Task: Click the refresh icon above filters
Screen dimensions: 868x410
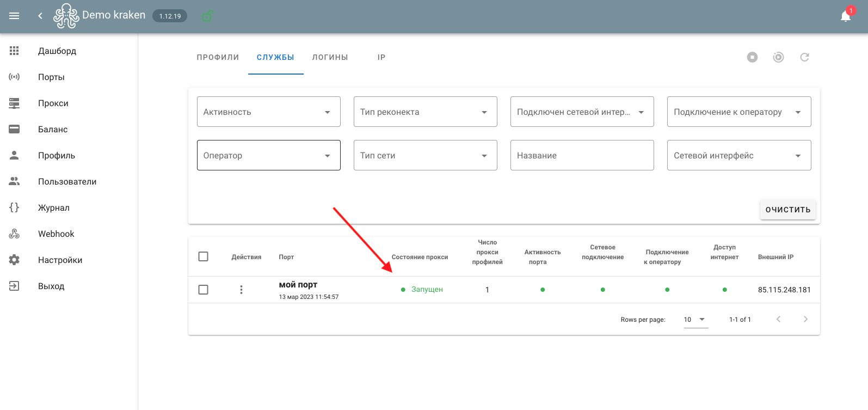Action: 804,57
